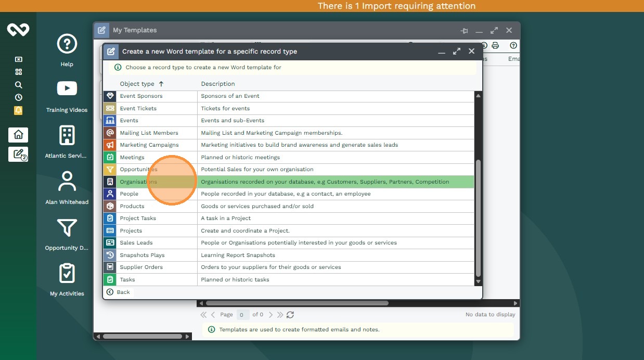
Task: Click the My Templates grid horizontal scrollbar thumb
Action: click(x=297, y=303)
